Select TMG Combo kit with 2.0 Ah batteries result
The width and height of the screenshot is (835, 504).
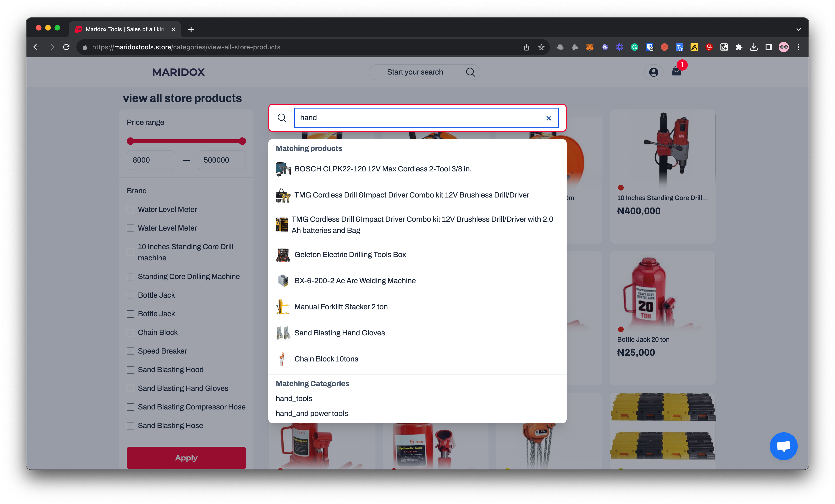[417, 225]
